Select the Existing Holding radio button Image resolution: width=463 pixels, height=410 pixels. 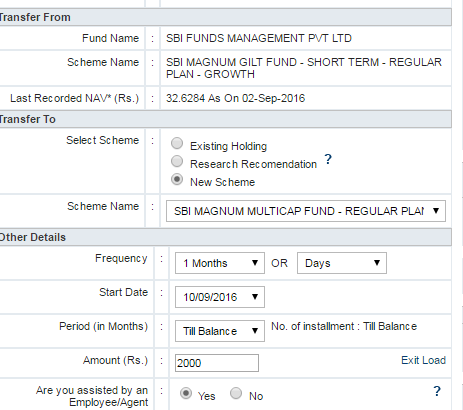177,143
